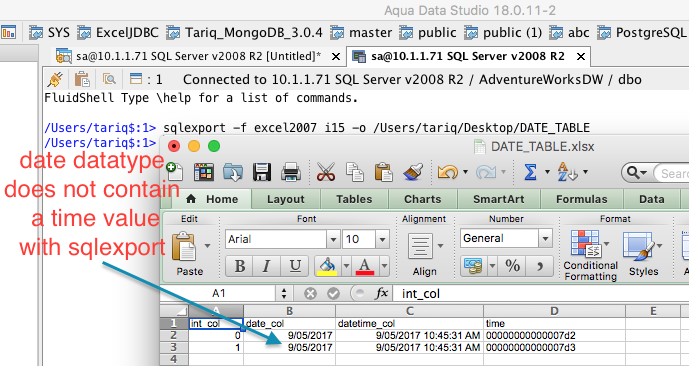Click the fx insert function button

point(381,293)
